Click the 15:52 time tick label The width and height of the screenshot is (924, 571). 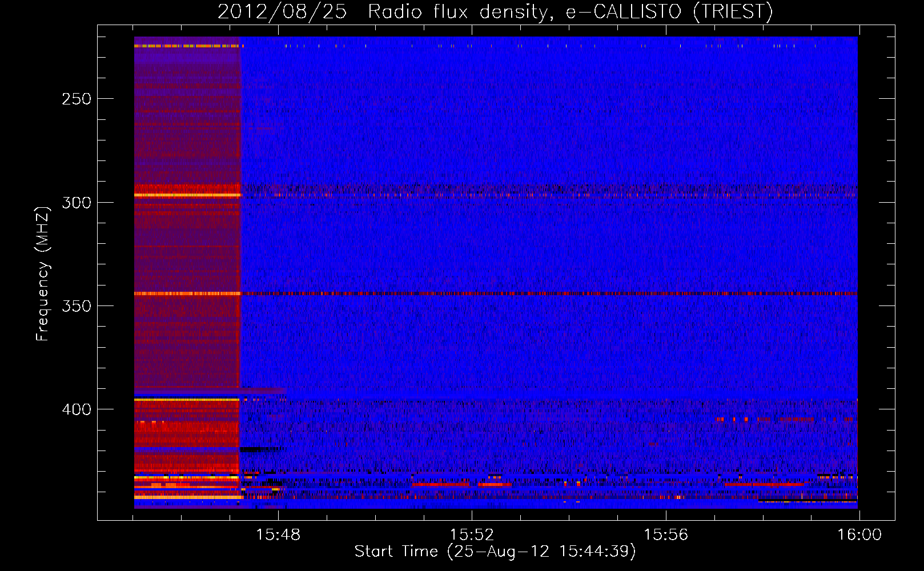(x=472, y=535)
